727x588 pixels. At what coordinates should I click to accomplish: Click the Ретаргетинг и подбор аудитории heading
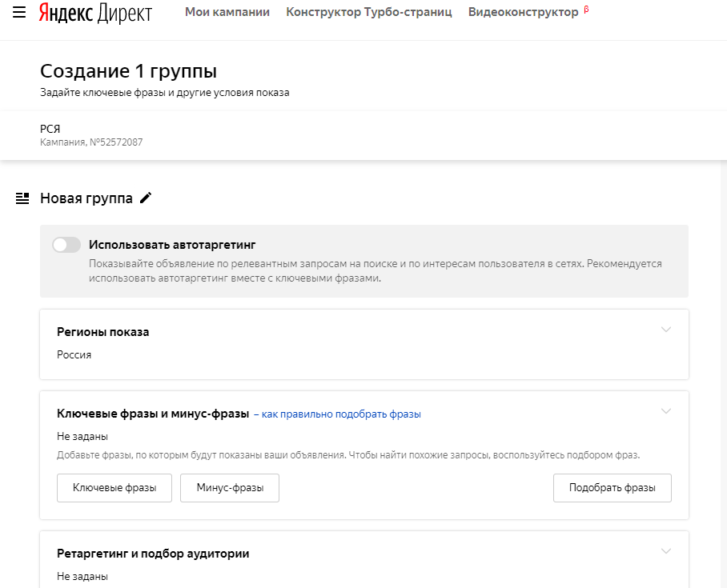point(153,554)
